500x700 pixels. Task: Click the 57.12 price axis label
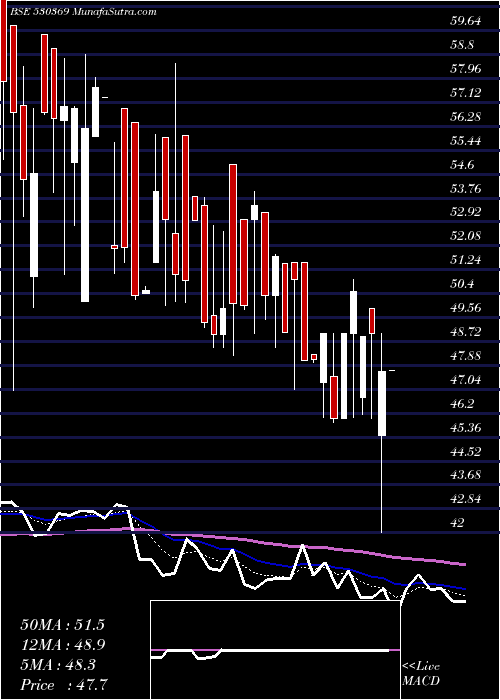pos(467,93)
